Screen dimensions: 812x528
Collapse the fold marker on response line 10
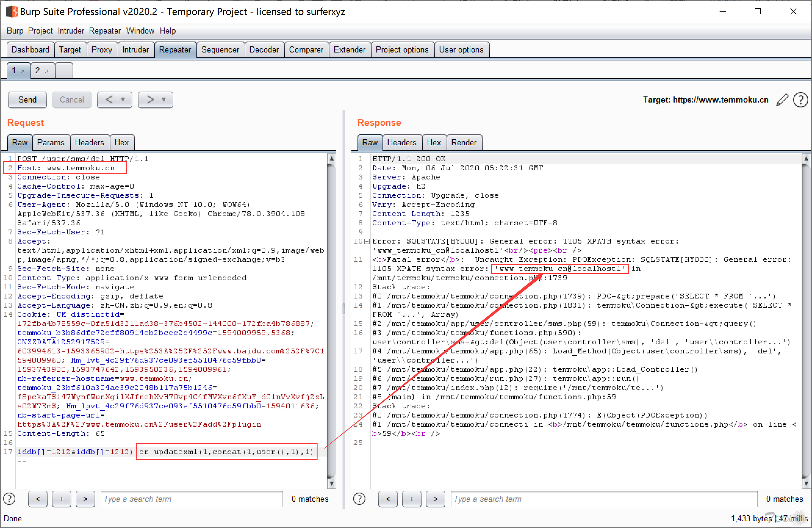(x=367, y=241)
